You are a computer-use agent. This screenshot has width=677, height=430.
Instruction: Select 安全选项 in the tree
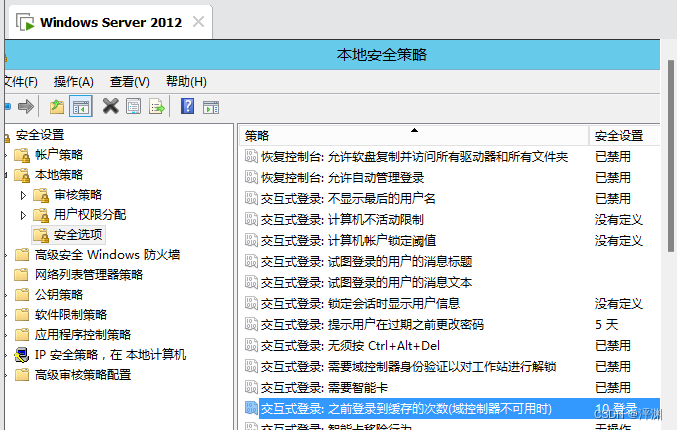(78, 235)
